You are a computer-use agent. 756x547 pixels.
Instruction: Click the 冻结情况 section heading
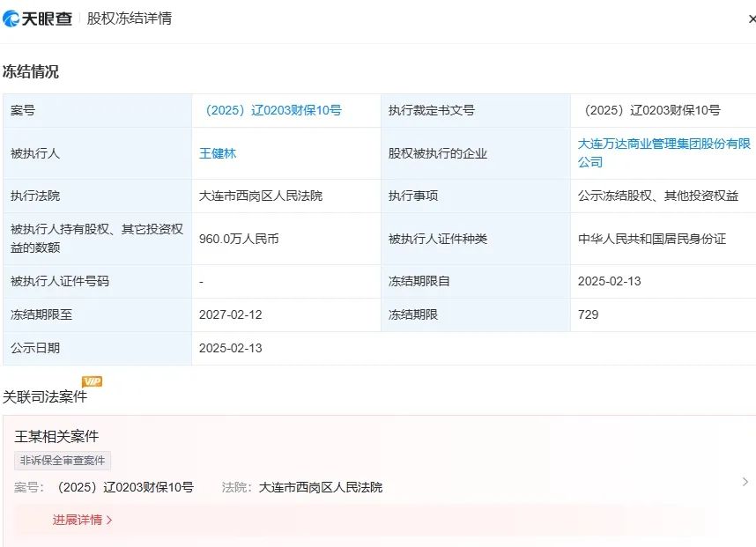click(31, 72)
